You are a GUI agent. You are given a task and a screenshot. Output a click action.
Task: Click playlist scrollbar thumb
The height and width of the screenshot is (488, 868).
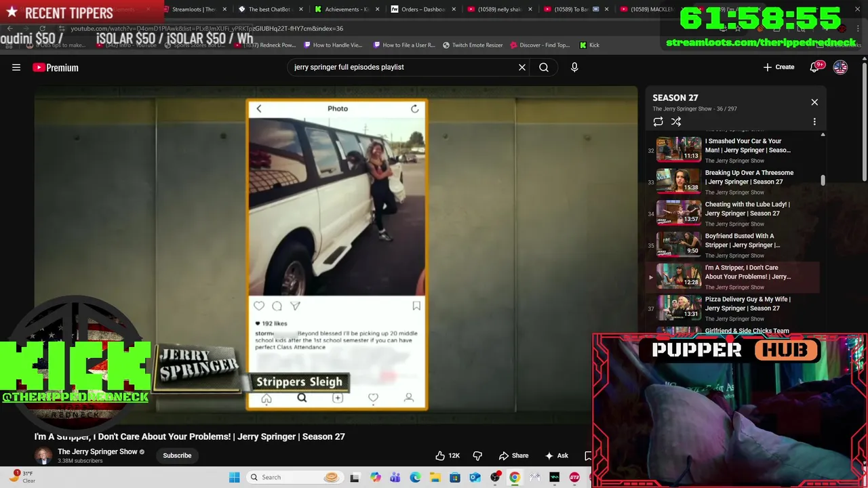coord(823,180)
